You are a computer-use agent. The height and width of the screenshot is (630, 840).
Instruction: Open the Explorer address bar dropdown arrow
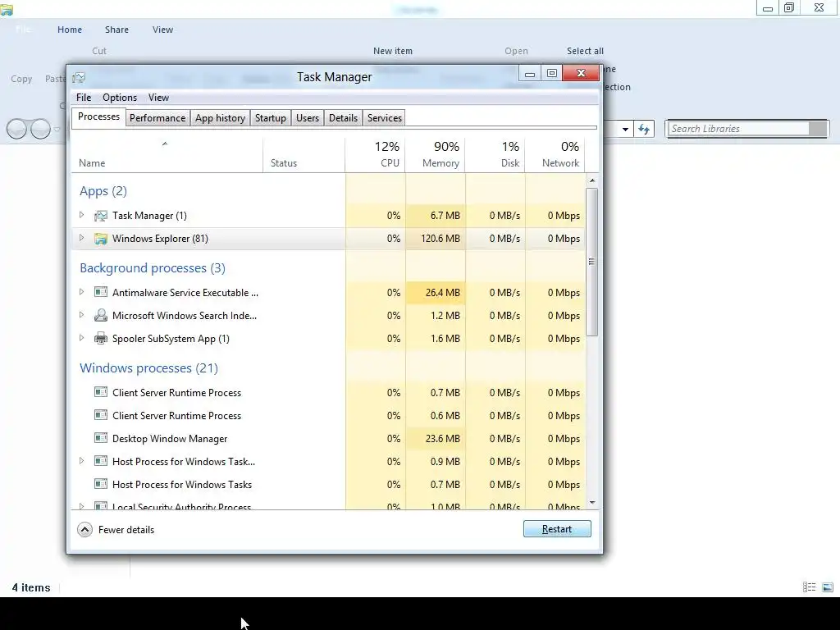[x=625, y=129]
